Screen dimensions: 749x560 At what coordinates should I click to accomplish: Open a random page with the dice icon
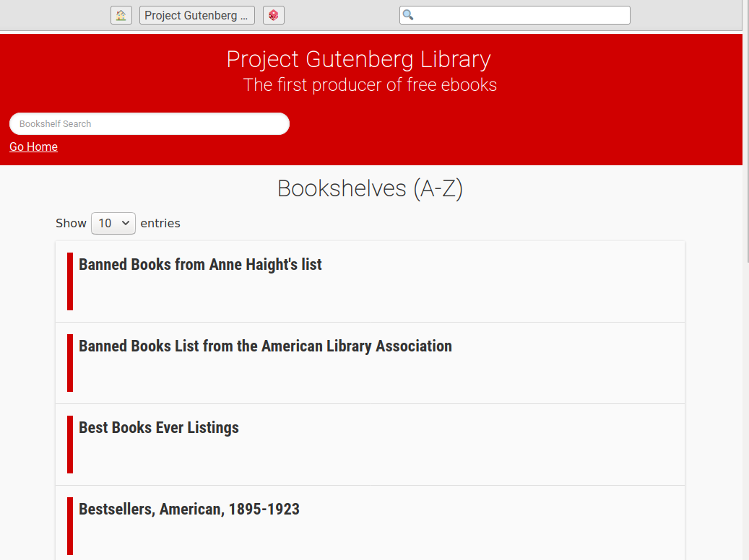pyautogui.click(x=274, y=15)
